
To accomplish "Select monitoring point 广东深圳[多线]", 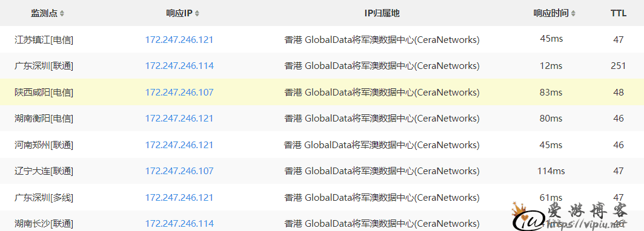I will coord(44,198).
